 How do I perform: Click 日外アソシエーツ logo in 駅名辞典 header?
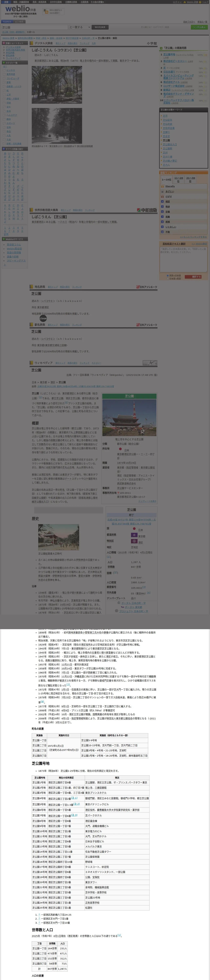(x=147, y=325)
